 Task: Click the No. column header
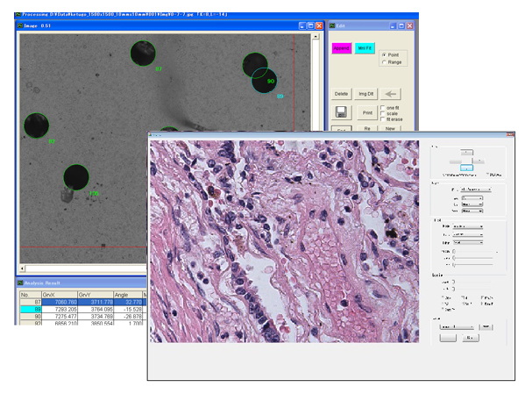(31, 295)
